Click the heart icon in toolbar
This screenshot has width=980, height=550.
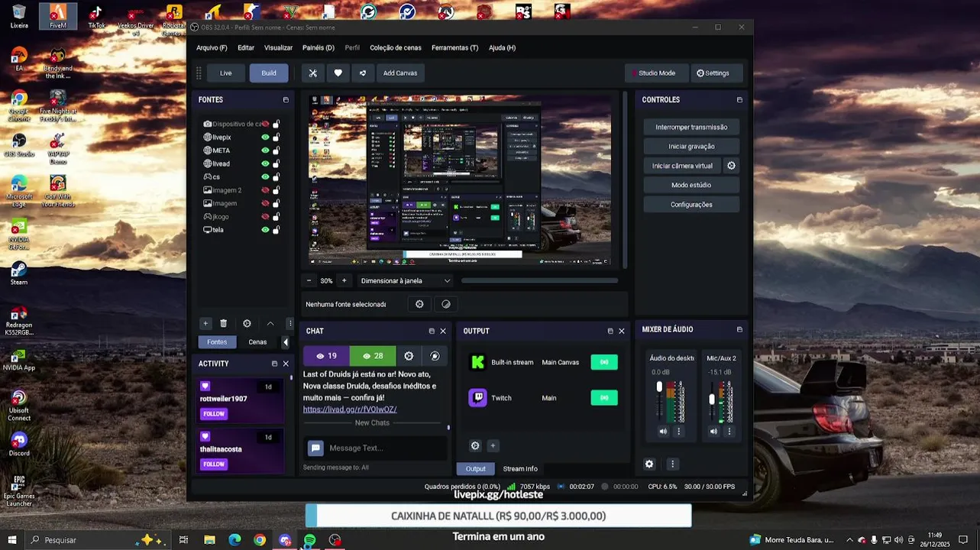(x=338, y=73)
